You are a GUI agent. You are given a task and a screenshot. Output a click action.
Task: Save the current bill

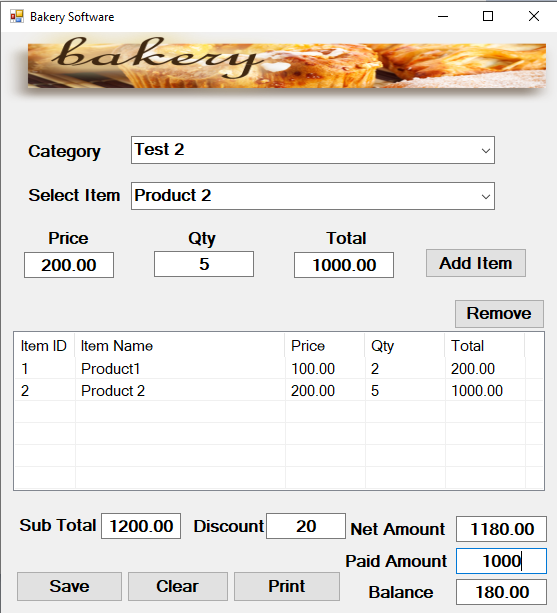pyautogui.click(x=69, y=586)
